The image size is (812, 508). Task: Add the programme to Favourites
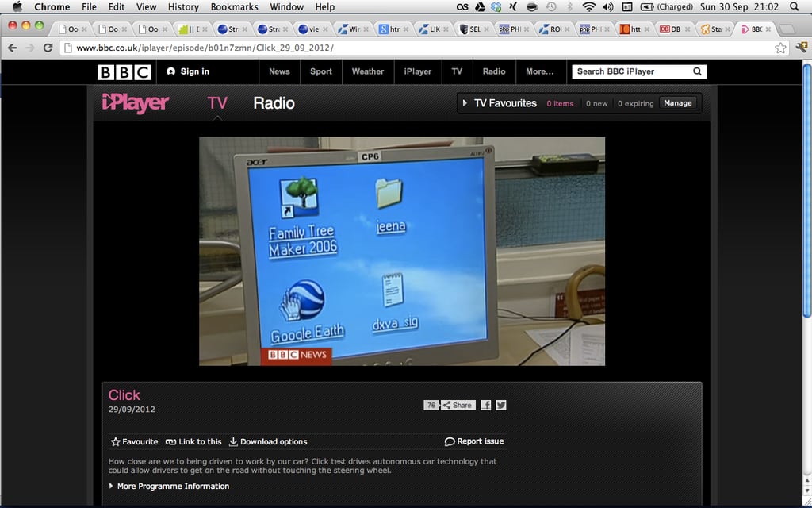pos(134,441)
